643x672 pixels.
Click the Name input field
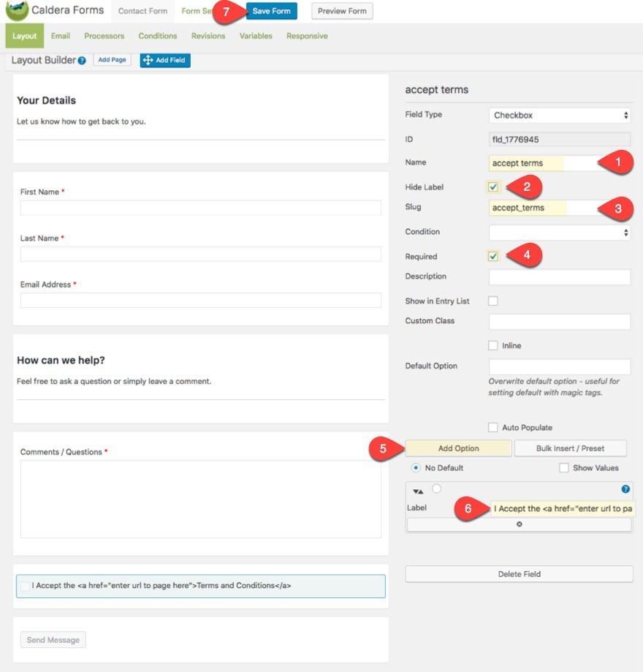[x=559, y=163]
